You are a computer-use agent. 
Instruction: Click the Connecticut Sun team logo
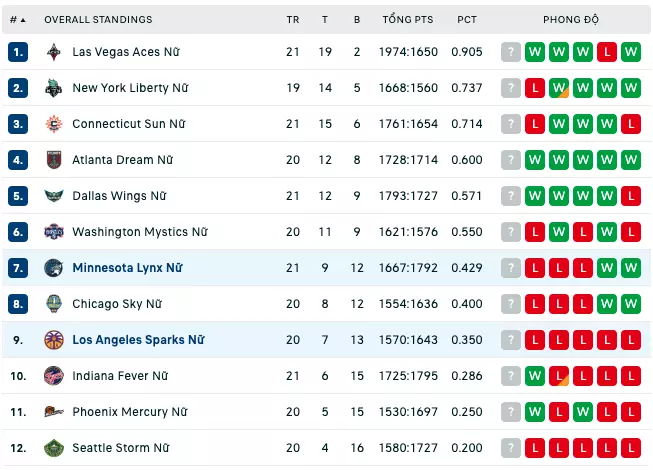[x=54, y=124]
